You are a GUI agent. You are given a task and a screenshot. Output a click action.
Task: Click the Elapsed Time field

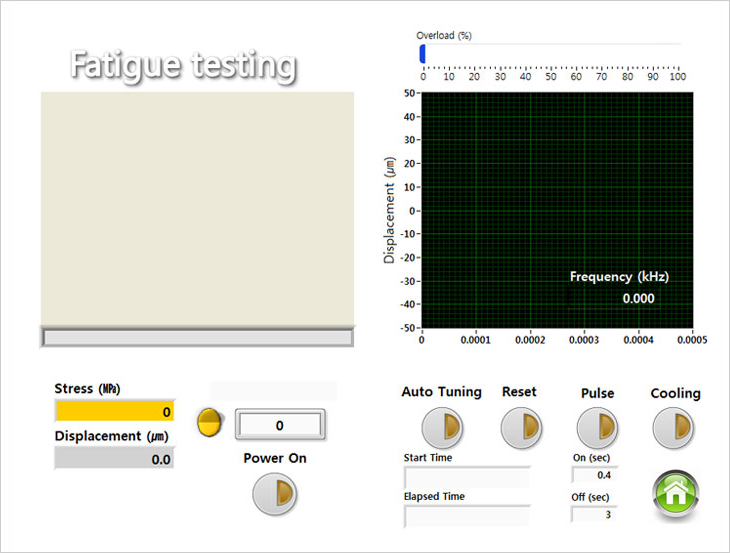[467, 516]
